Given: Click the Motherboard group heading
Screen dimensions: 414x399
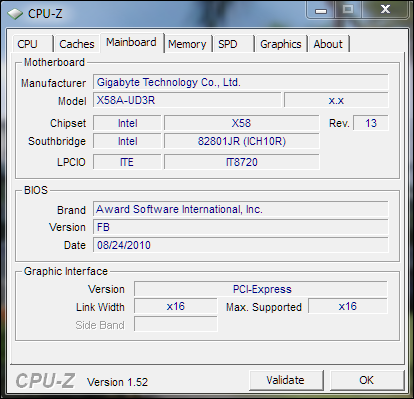Looking at the screenshot, I should pos(54,62).
